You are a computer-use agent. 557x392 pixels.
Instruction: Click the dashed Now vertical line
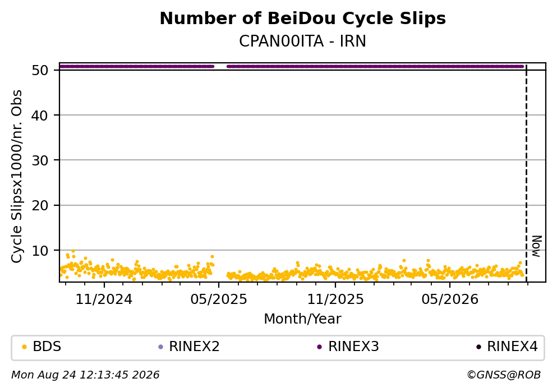pyautogui.click(x=527, y=173)
